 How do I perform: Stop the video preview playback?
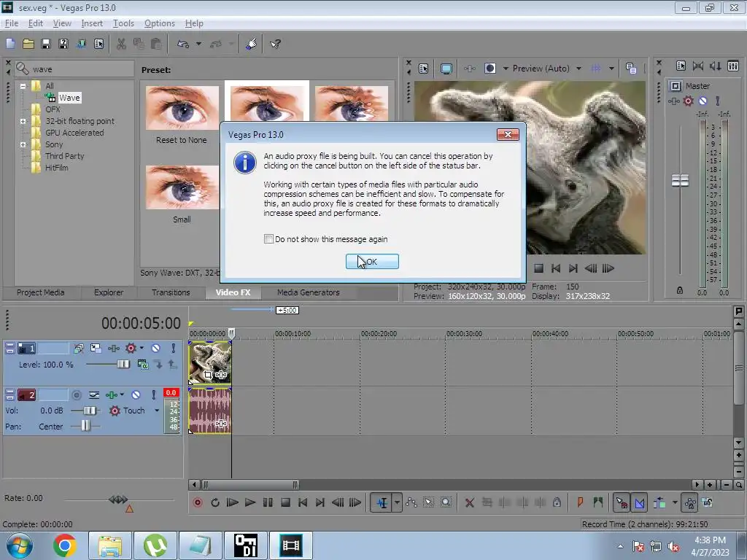[538, 268]
